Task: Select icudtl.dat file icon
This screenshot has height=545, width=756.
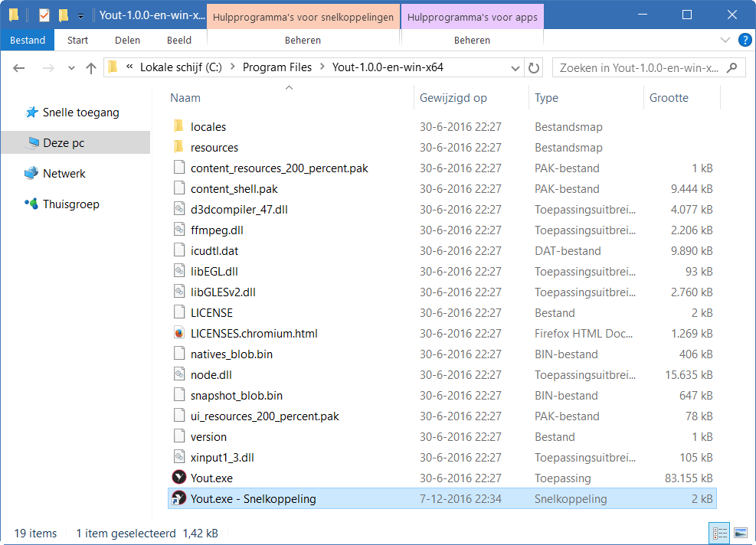Action: [x=179, y=250]
